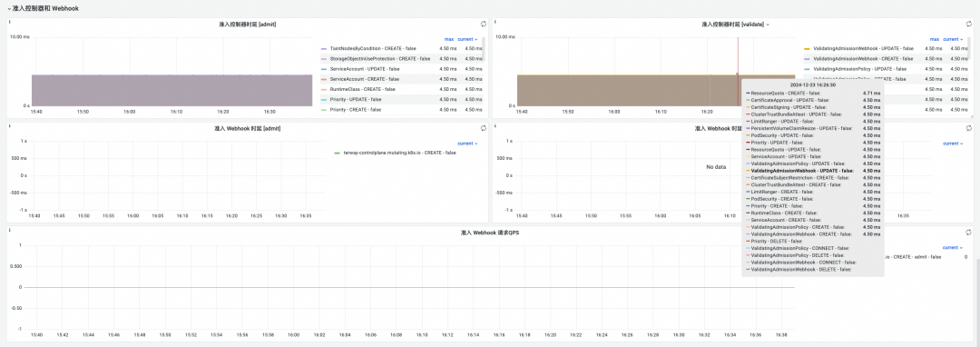
Task: Open 准入控制器时延 [validate] panel title menu
Action: 735,25
